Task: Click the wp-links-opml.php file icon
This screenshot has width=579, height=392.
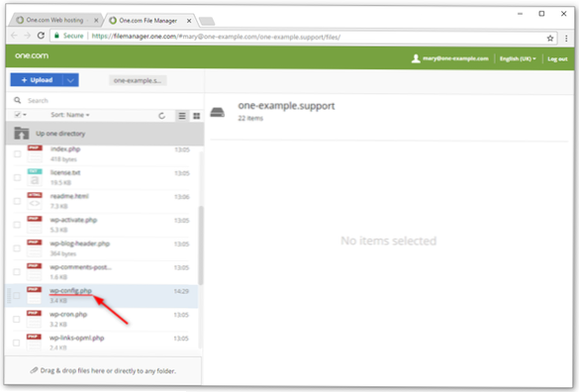Action: coord(35,343)
